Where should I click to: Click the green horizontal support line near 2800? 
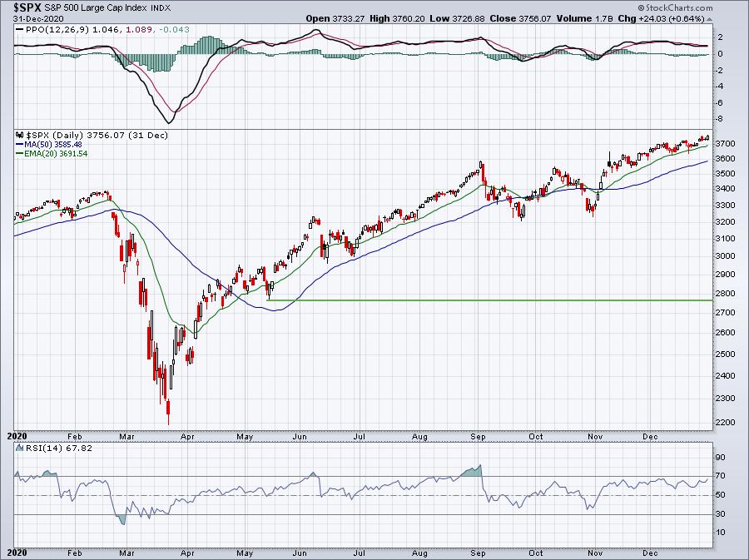pos(499,300)
